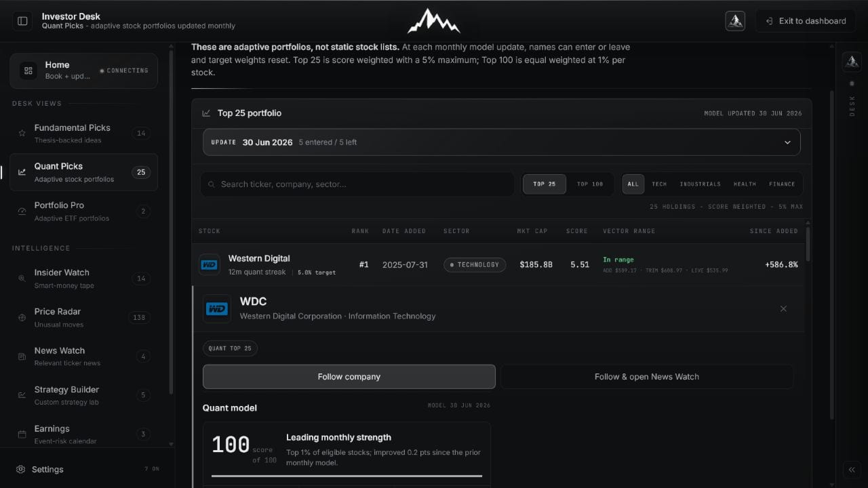Expand the 30 Jun 2026 update dropdown

click(x=502, y=142)
